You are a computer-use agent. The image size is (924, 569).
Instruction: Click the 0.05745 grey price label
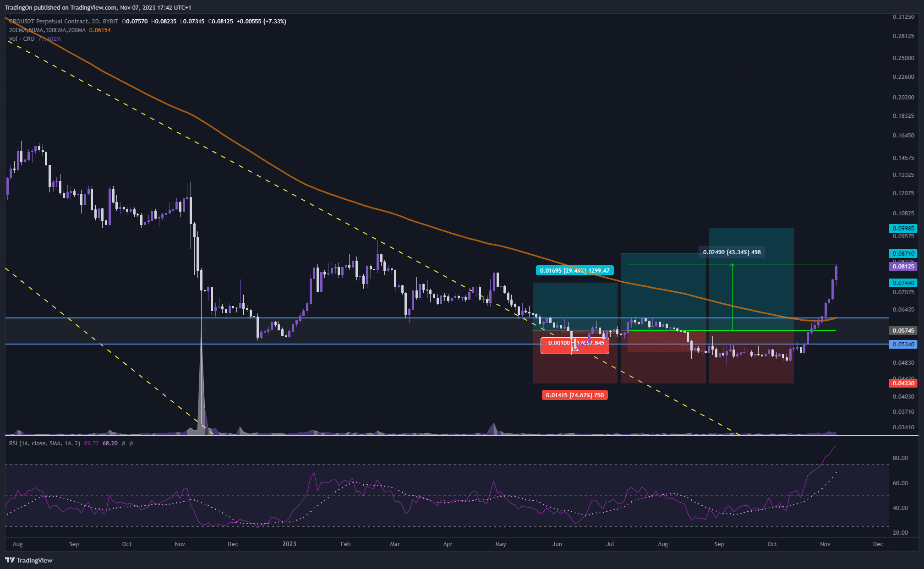[902, 330]
